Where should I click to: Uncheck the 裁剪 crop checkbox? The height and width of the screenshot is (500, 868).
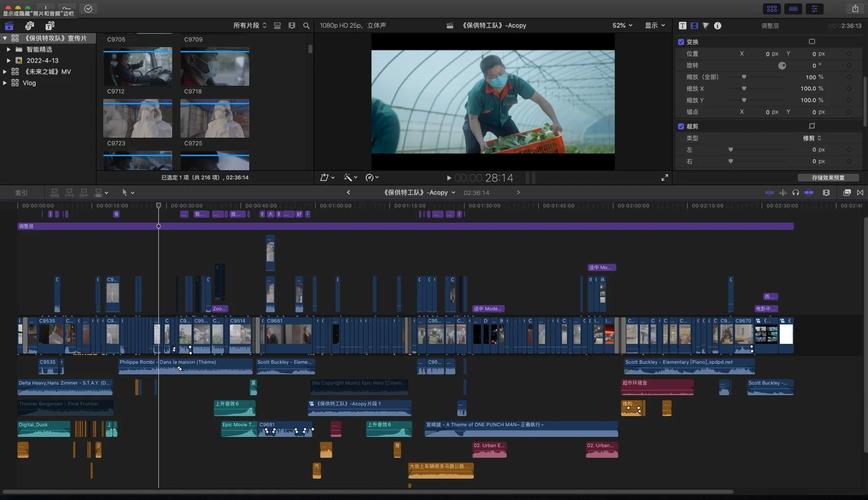[x=681, y=126]
